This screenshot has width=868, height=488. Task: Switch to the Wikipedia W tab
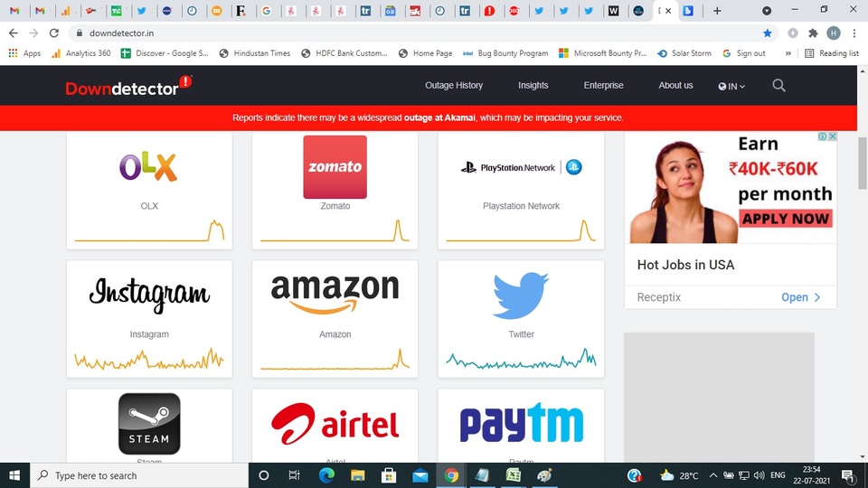click(613, 11)
